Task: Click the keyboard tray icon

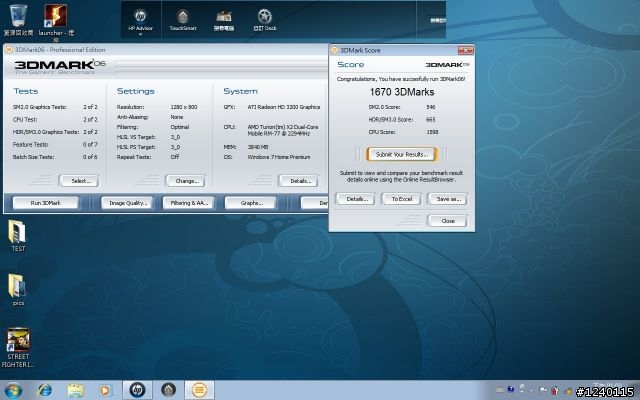Action: pos(500,390)
